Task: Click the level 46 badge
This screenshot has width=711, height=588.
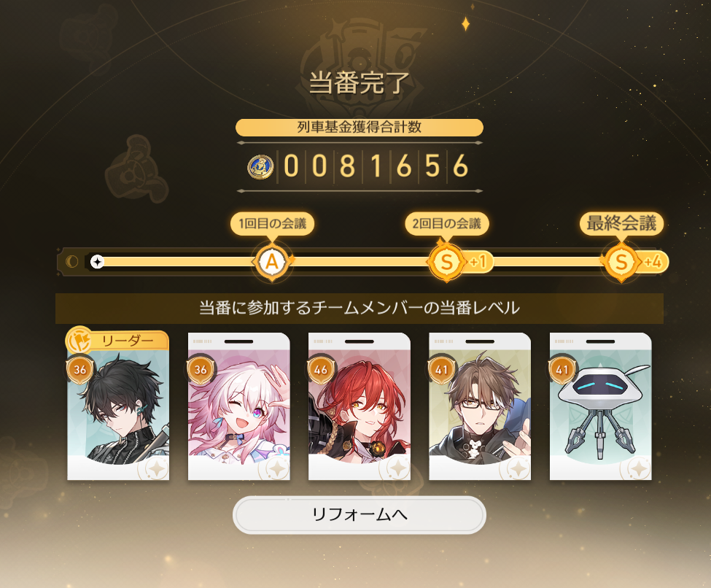Action: click(x=321, y=370)
